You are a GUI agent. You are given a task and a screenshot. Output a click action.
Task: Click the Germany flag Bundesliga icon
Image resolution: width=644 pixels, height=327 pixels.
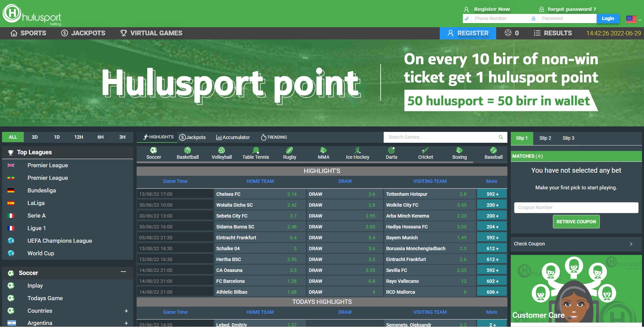pyautogui.click(x=11, y=190)
